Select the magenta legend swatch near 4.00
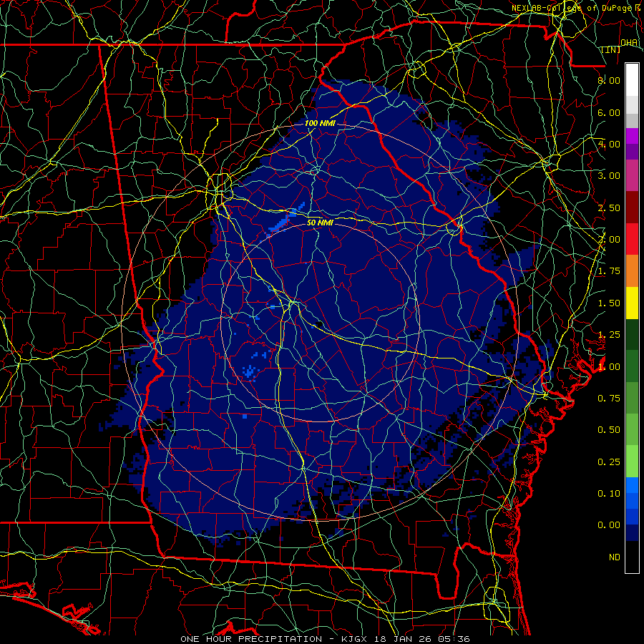The image size is (644, 644). pos(632,136)
